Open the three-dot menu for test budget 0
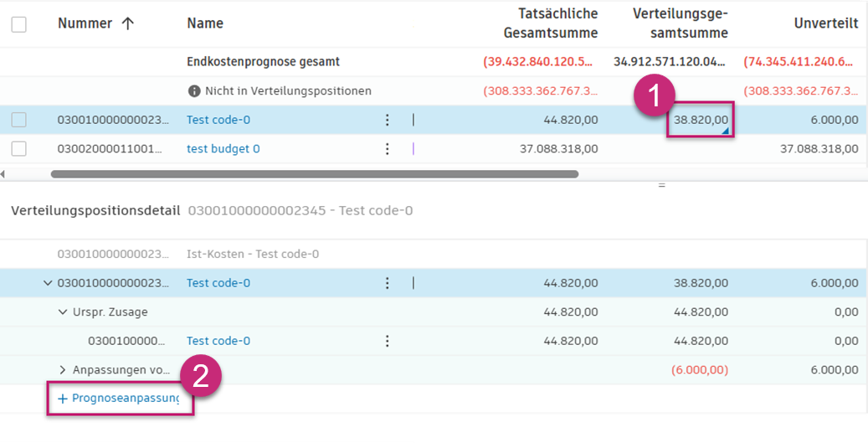The width and height of the screenshot is (868, 443). [x=387, y=149]
